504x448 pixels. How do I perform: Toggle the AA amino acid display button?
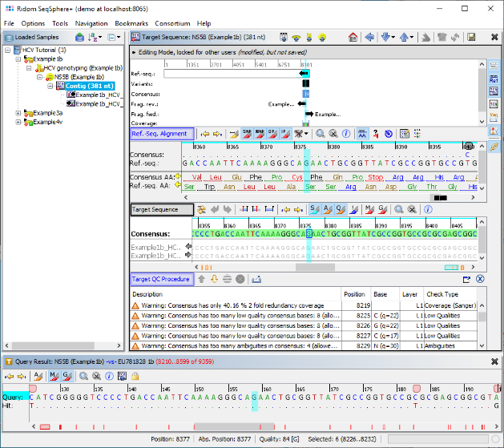tap(363, 134)
